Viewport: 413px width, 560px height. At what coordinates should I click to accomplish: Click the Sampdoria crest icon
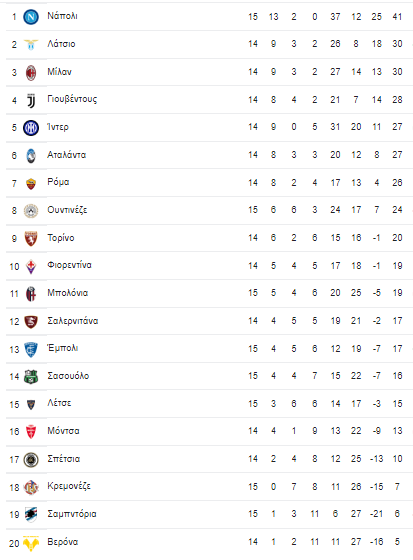tap(31, 514)
